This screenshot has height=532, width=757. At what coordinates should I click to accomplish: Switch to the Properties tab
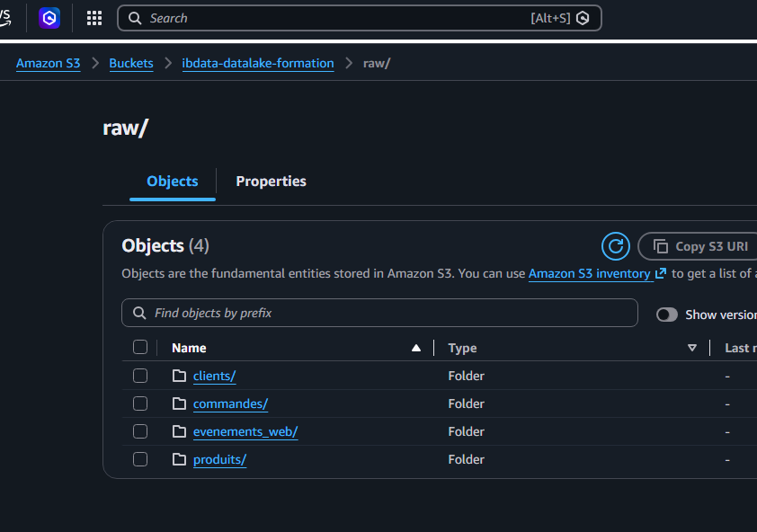[271, 181]
